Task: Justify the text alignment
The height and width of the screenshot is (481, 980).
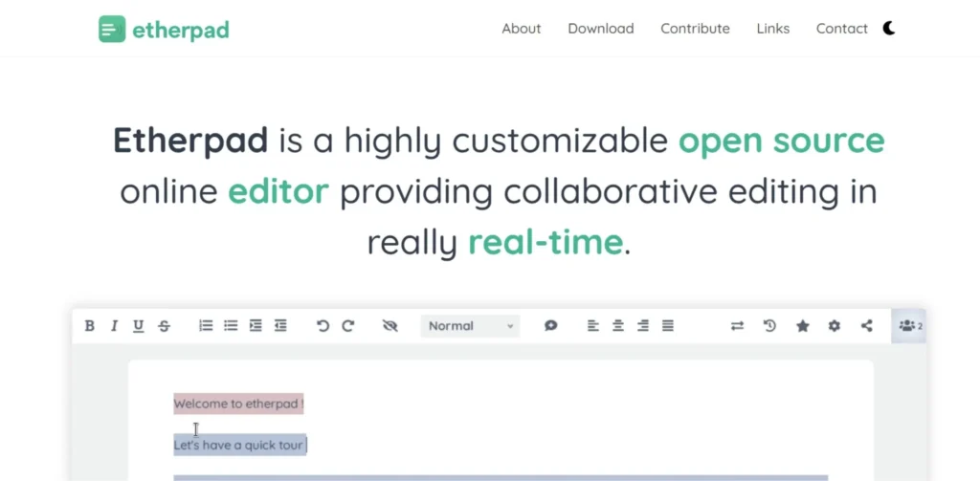Action: 667,325
